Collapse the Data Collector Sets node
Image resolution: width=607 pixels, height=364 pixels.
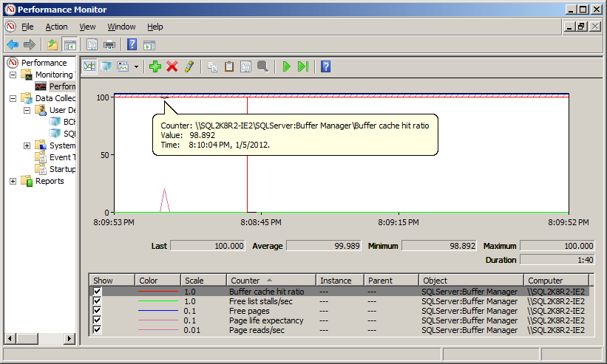tap(13, 98)
